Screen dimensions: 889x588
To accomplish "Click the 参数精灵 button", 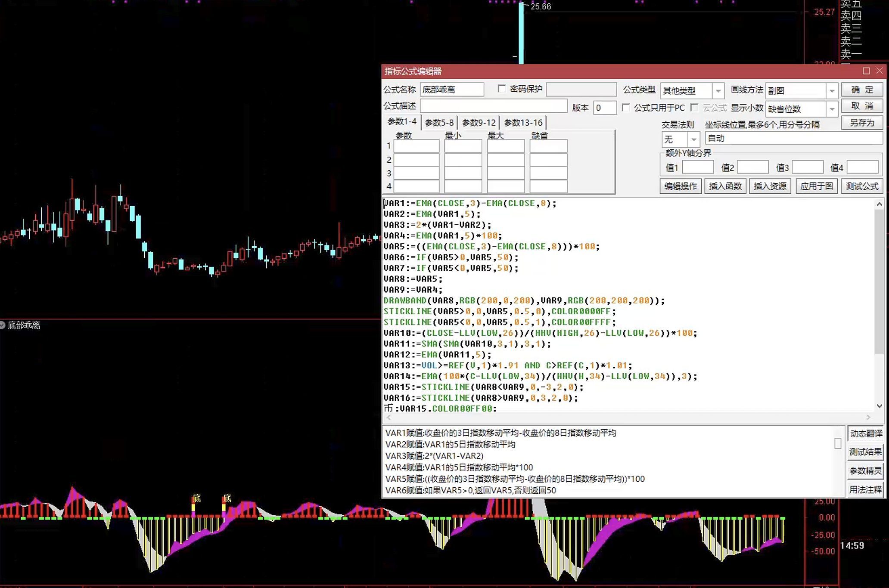I will pyautogui.click(x=865, y=471).
